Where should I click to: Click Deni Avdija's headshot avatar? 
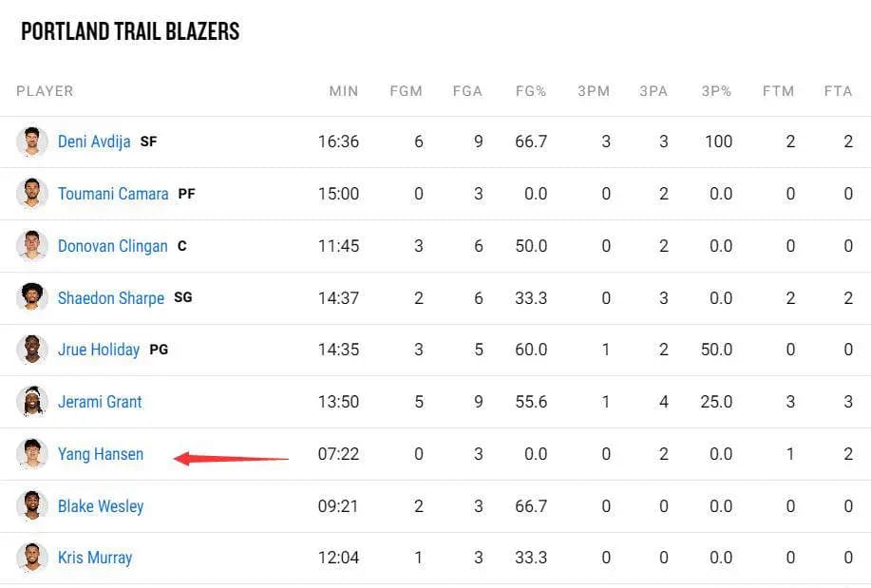32,142
